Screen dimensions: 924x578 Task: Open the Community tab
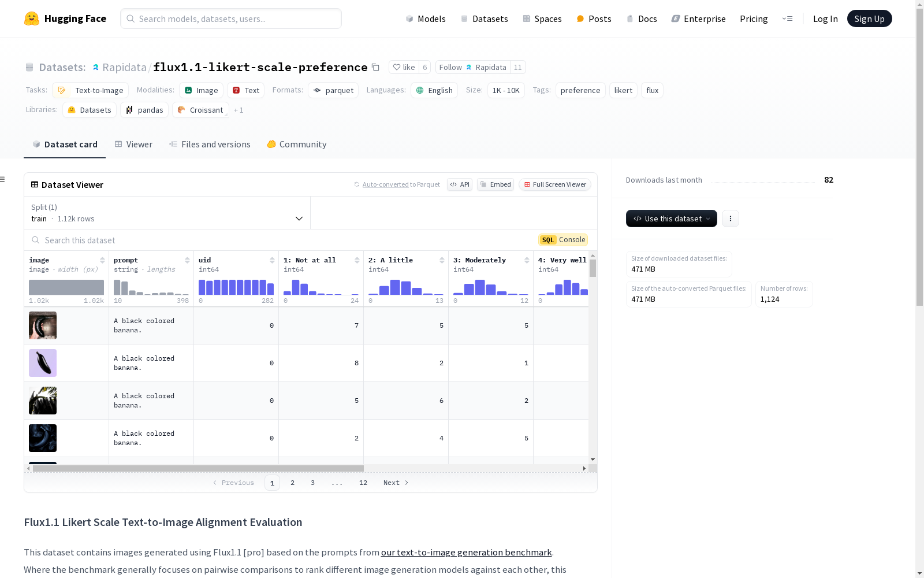coord(297,144)
